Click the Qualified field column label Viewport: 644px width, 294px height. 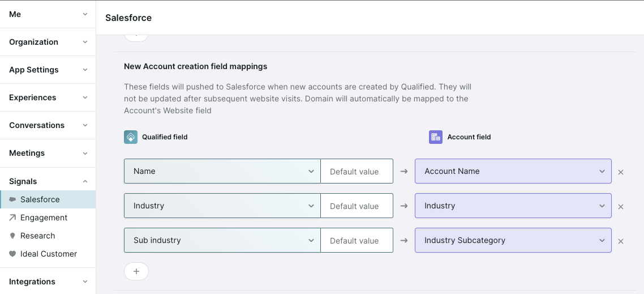(165, 137)
